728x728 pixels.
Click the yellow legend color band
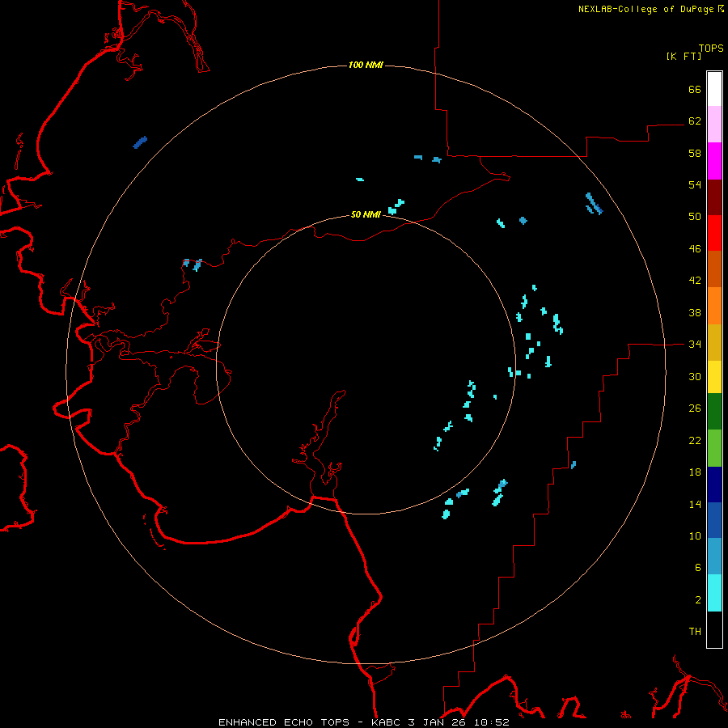point(714,377)
